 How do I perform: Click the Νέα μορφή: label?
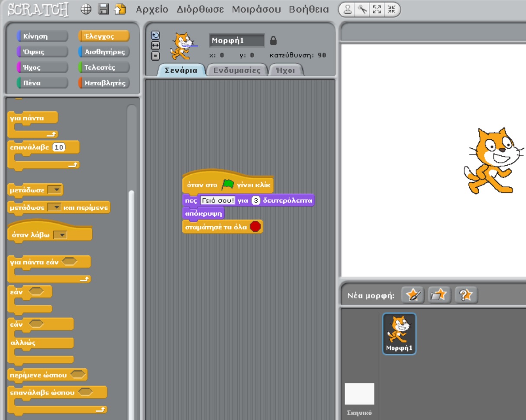pos(371,296)
